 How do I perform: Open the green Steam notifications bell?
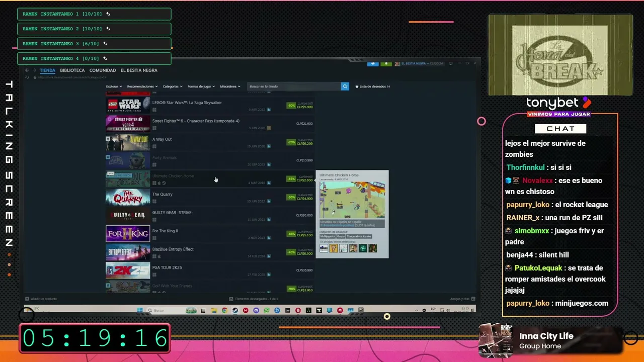pyautogui.click(x=386, y=64)
